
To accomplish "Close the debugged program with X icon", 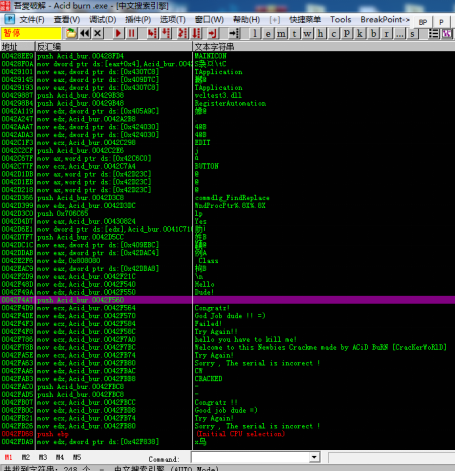I will pyautogui.click(x=97, y=33).
